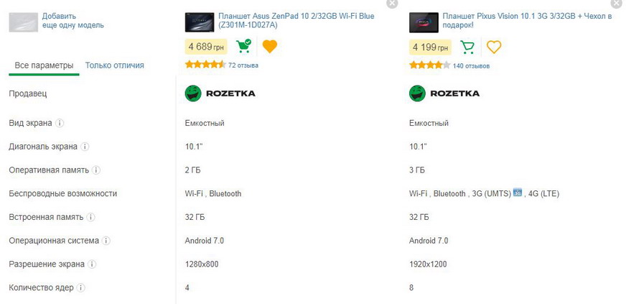Show info for Оперативная память parameter
This screenshot has width=644, height=304.
[x=96, y=170]
